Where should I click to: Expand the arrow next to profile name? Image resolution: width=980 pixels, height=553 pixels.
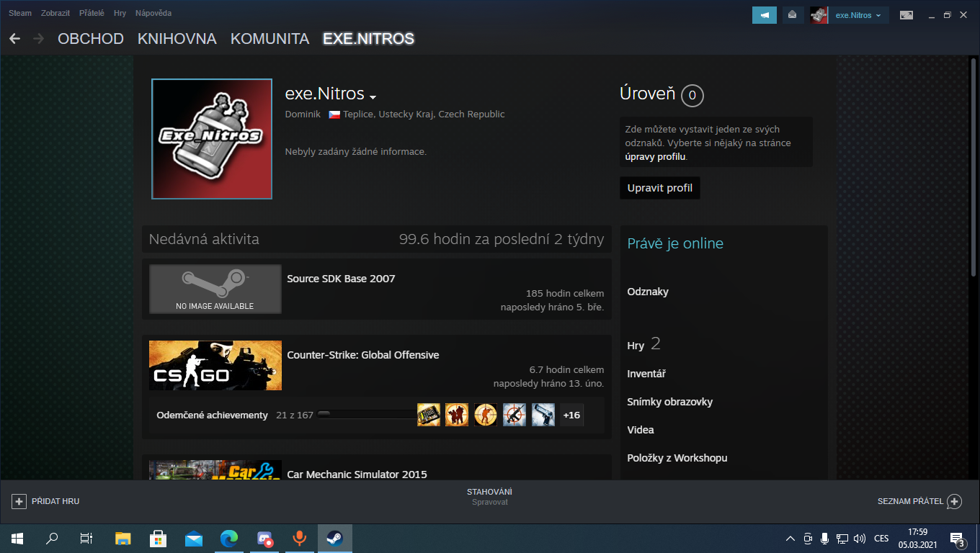pyautogui.click(x=373, y=96)
